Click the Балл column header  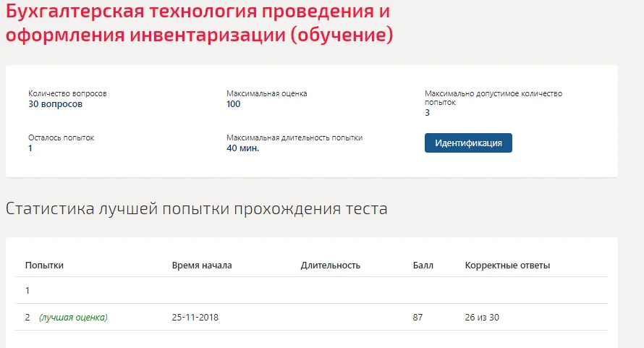(423, 266)
